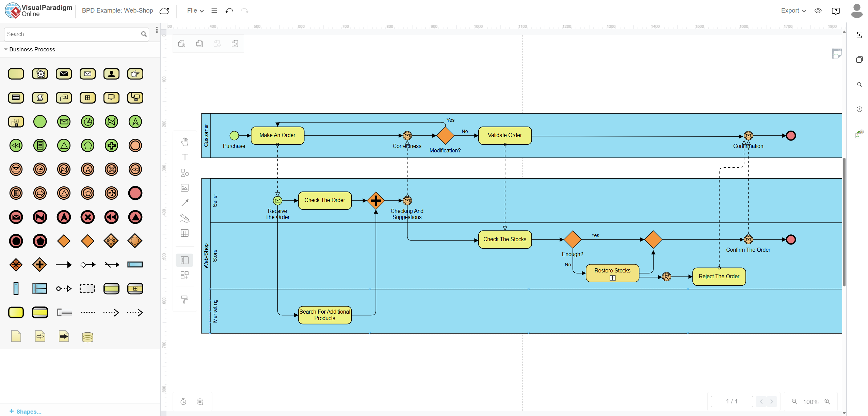Screen dimensions: 868x416
Task: Open the more-shapes grid plus tool
Action: point(184,275)
